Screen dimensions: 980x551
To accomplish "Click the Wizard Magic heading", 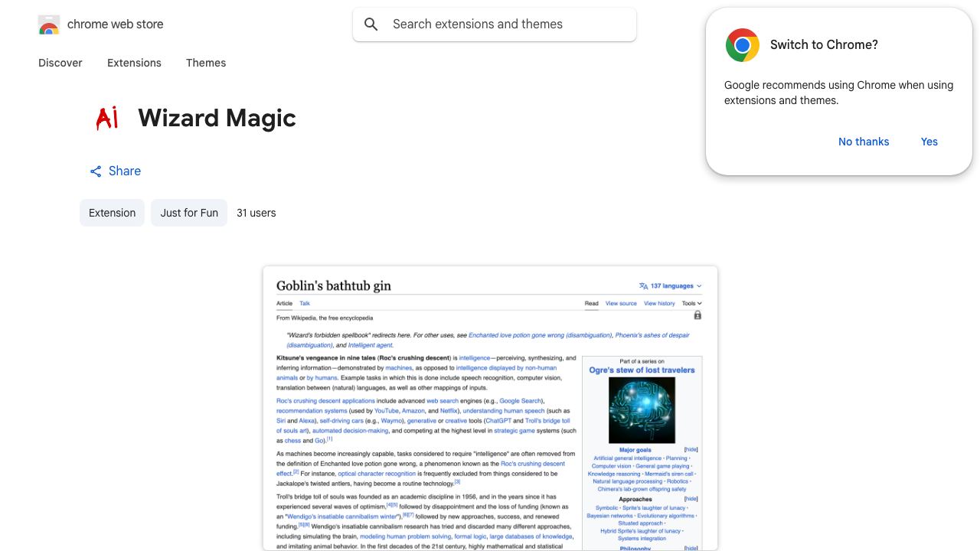I will pos(217,118).
